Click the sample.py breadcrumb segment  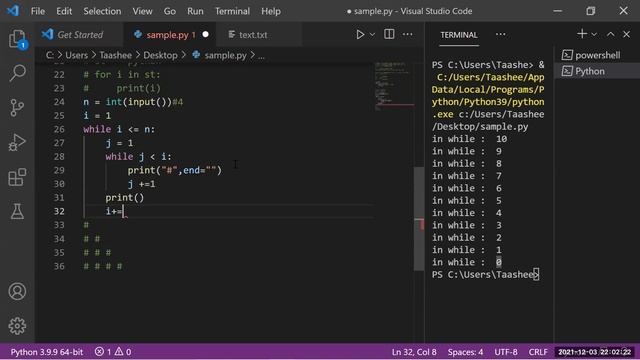click(225, 55)
